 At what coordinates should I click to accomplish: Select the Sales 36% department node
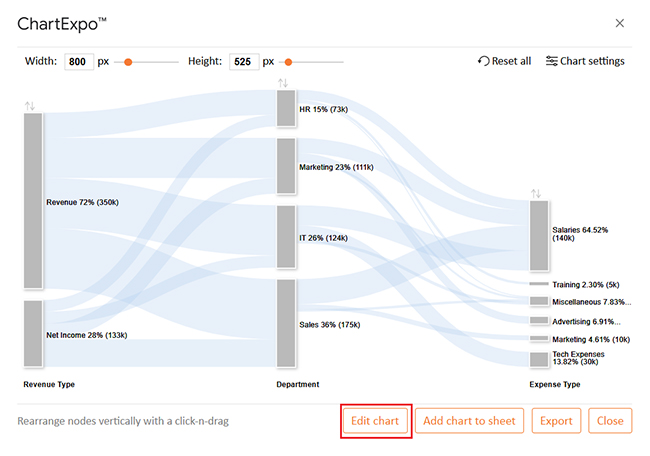286,323
